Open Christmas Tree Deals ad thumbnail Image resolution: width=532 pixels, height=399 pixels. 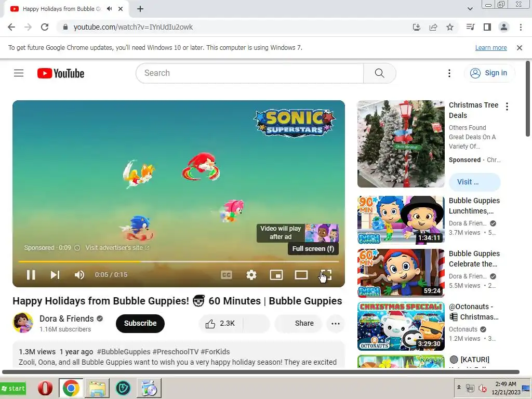point(401,144)
